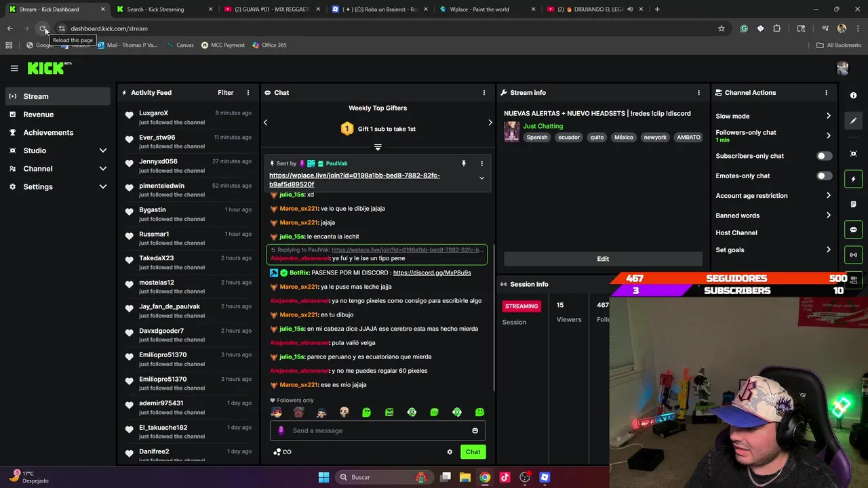Open the hamburger menu beside Kick logo
This screenshot has width=868, height=488.
(14, 68)
